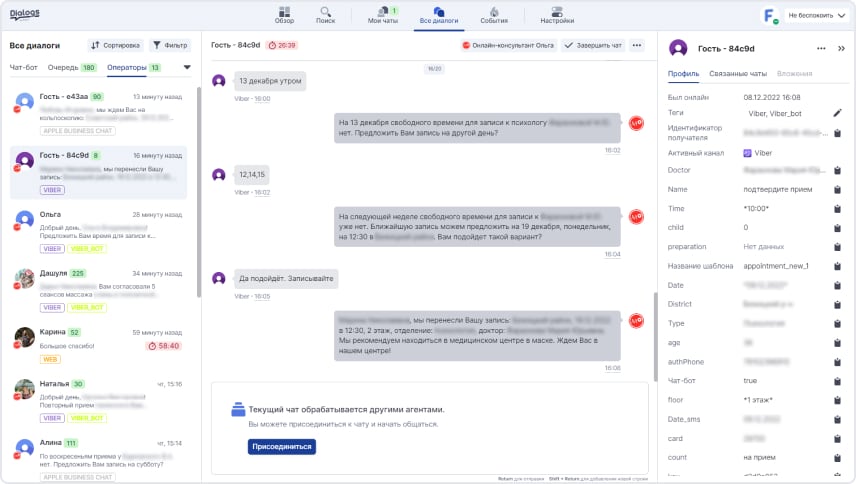Click the WEB tag under Карина
The width and height of the screenshot is (856, 484).
pyautogui.click(x=50, y=359)
